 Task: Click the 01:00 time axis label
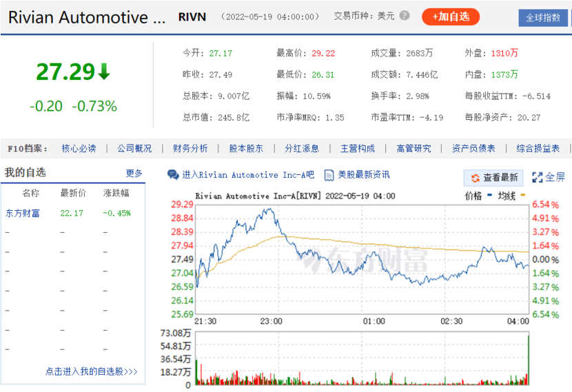374,321
